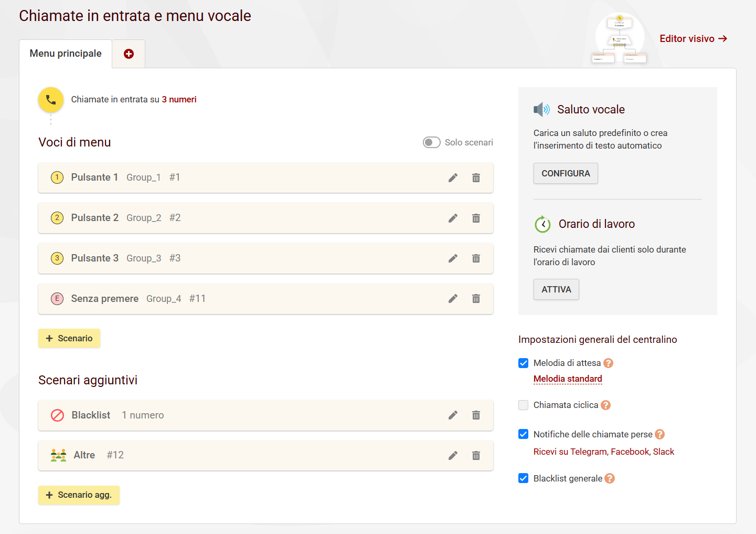Click the Saluto vocale speaker icon
756x534 pixels.
pyautogui.click(x=542, y=109)
